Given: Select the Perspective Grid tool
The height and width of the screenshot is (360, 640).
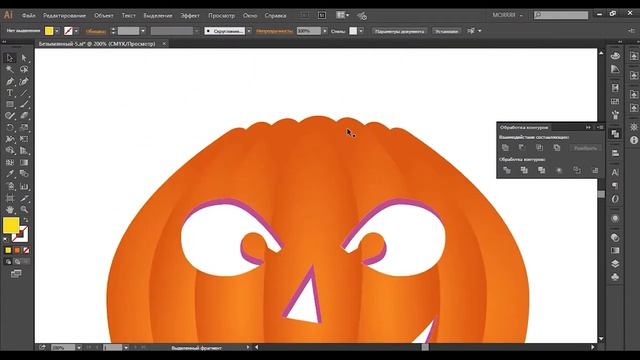Looking at the screenshot, I should 24,151.
